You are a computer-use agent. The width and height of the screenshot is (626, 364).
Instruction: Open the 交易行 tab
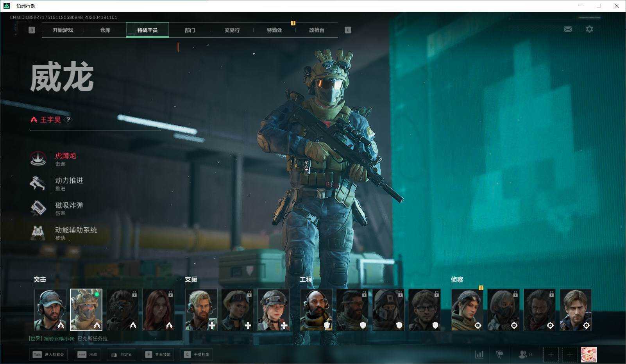[x=232, y=30]
